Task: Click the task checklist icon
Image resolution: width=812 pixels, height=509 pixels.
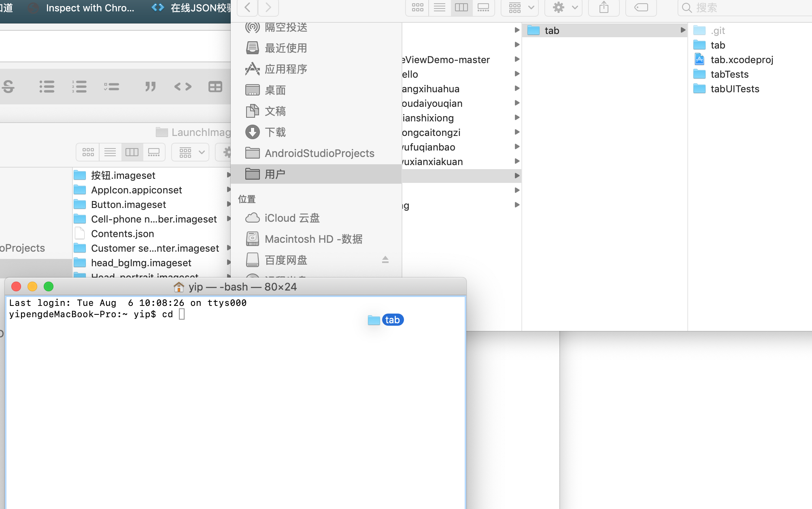Action: point(111,86)
